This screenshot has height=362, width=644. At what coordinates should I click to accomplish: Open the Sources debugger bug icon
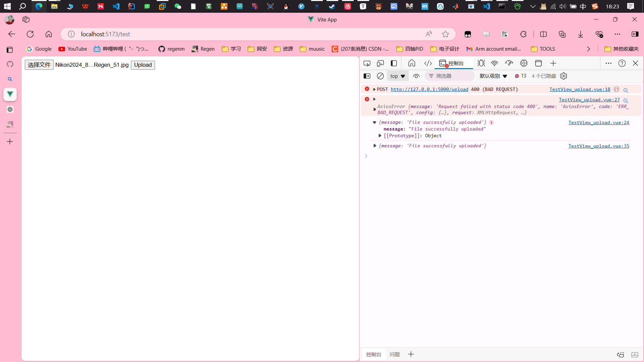pyautogui.click(x=481, y=63)
